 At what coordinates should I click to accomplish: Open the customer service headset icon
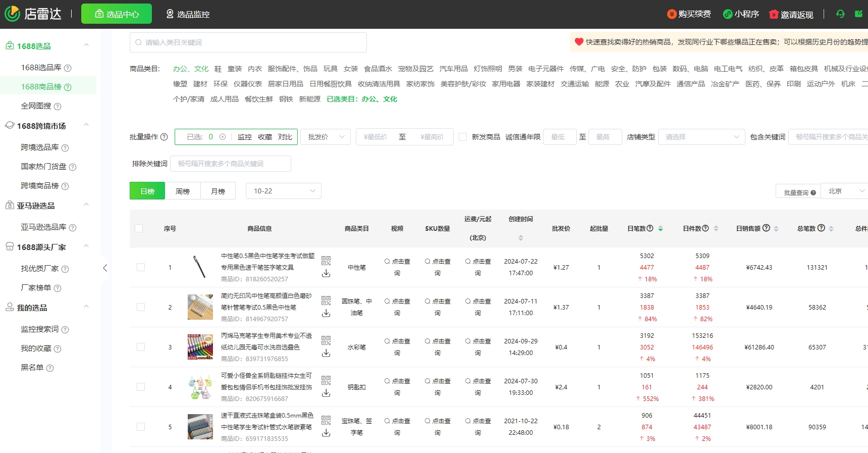click(x=840, y=14)
